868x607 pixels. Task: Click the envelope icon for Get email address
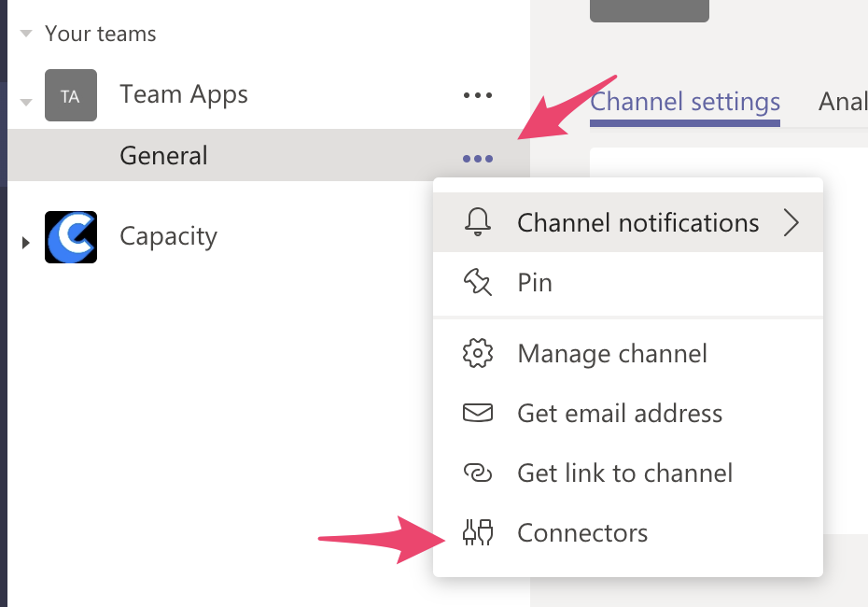pyautogui.click(x=477, y=413)
